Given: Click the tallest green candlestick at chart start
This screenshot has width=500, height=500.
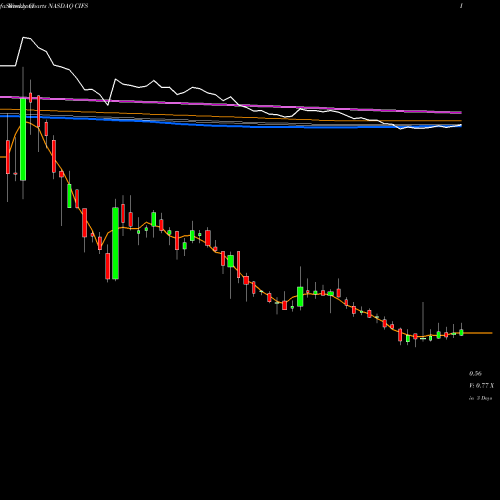Looking at the screenshot, I should [x=23, y=139].
